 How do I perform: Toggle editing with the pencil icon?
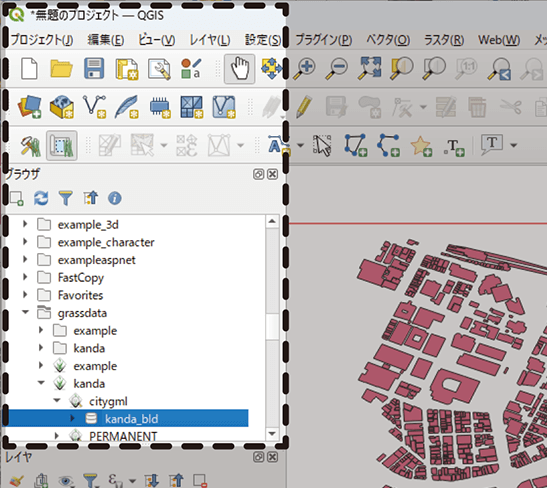click(x=304, y=107)
